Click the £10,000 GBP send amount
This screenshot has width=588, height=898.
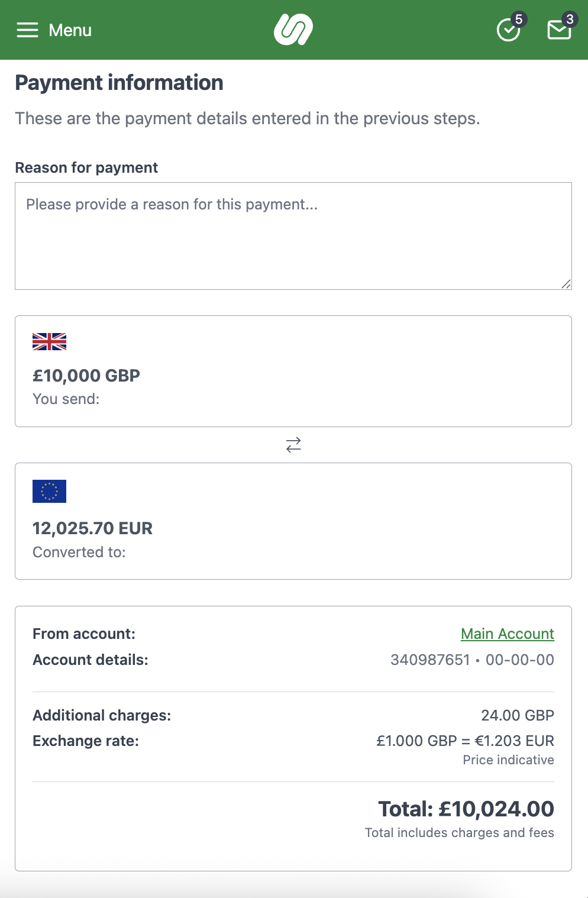tap(86, 376)
